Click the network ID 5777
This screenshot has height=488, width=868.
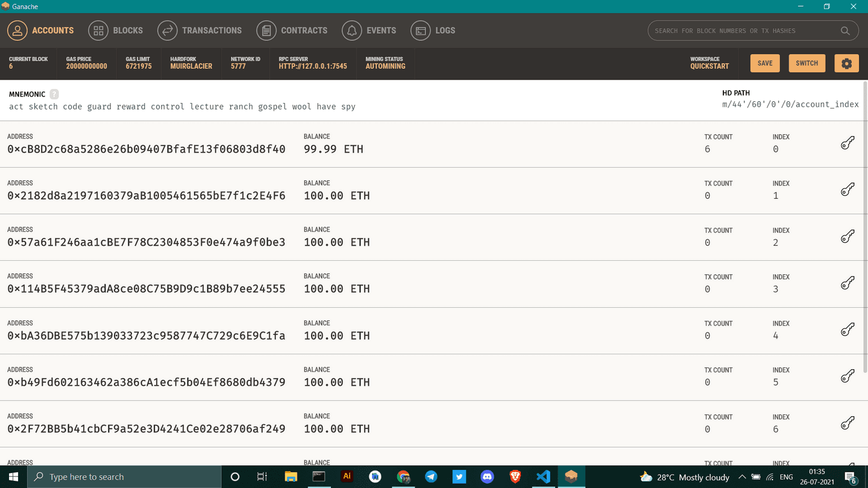pyautogui.click(x=238, y=66)
